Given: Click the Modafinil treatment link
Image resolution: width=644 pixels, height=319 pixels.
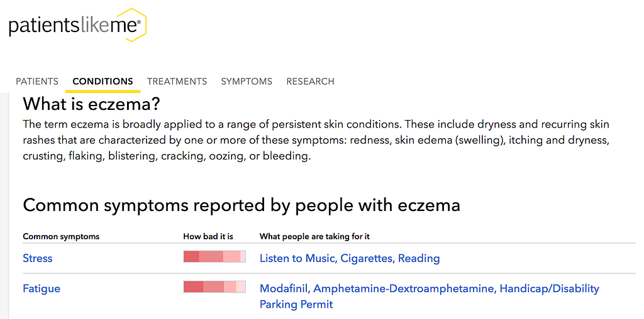Looking at the screenshot, I should coord(284,289).
